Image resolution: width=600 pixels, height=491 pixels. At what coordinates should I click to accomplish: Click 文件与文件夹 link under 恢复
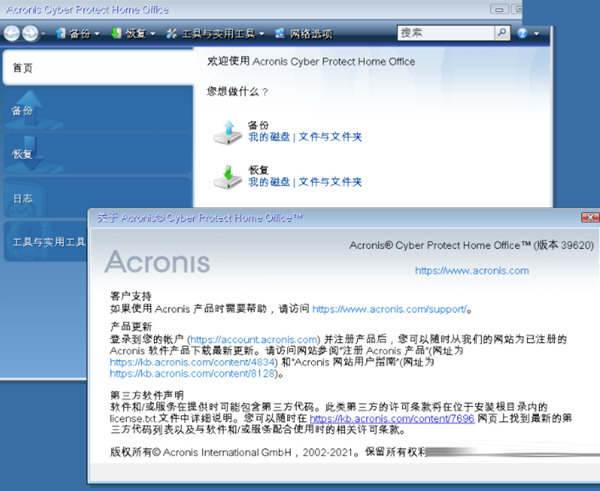(x=330, y=182)
